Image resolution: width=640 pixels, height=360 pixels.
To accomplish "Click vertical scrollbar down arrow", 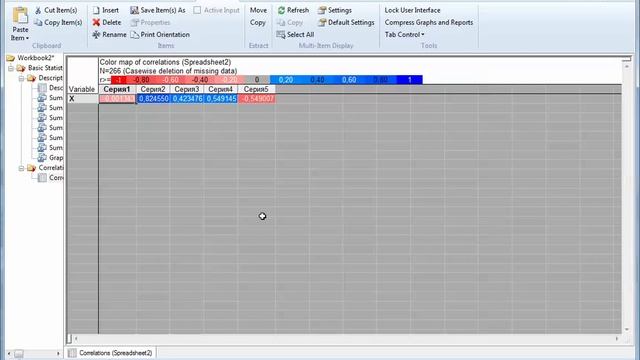I will click(627, 329).
